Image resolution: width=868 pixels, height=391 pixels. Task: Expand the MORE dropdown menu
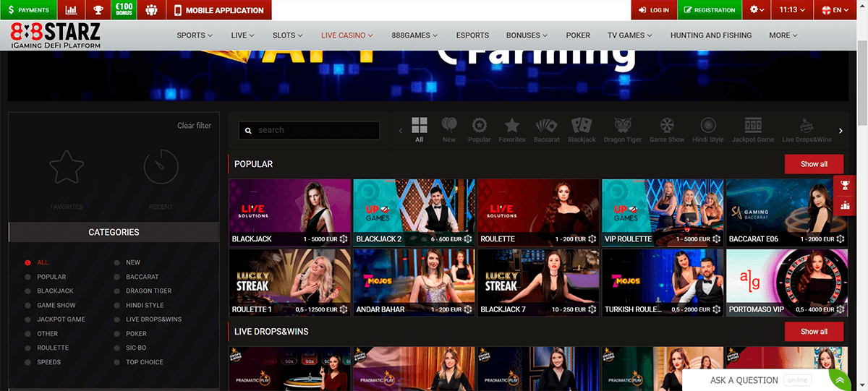[x=783, y=35]
